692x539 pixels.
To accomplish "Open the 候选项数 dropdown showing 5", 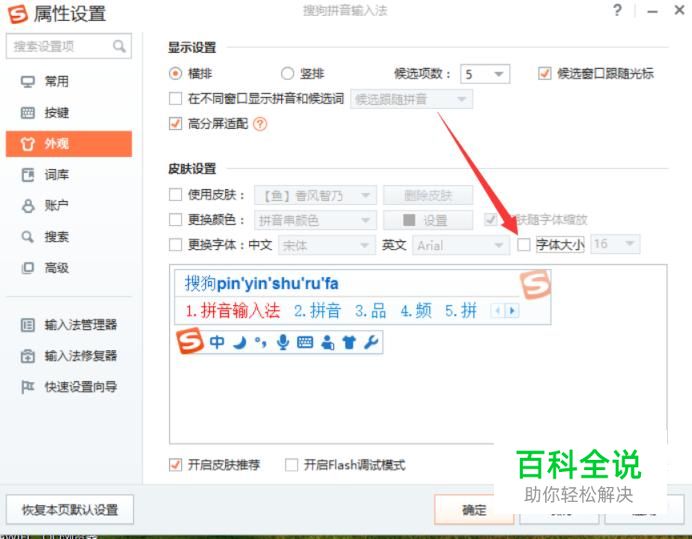I will click(x=485, y=74).
